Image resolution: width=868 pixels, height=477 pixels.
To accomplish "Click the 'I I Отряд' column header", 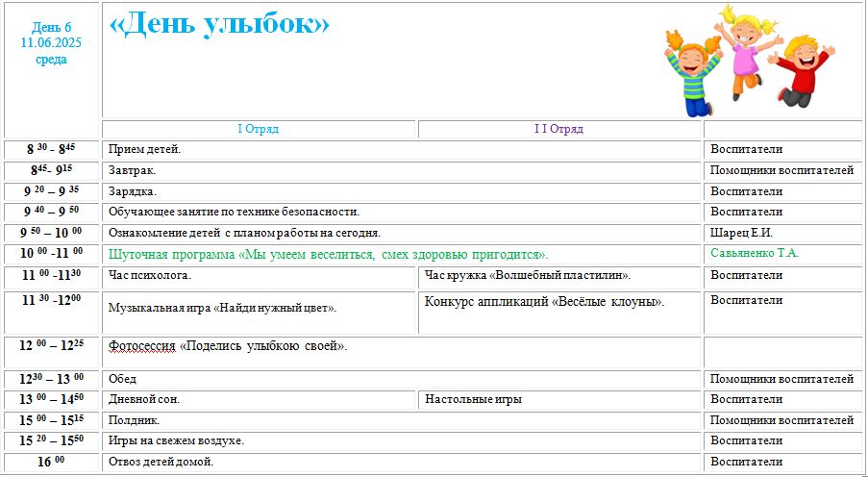I will [558, 129].
